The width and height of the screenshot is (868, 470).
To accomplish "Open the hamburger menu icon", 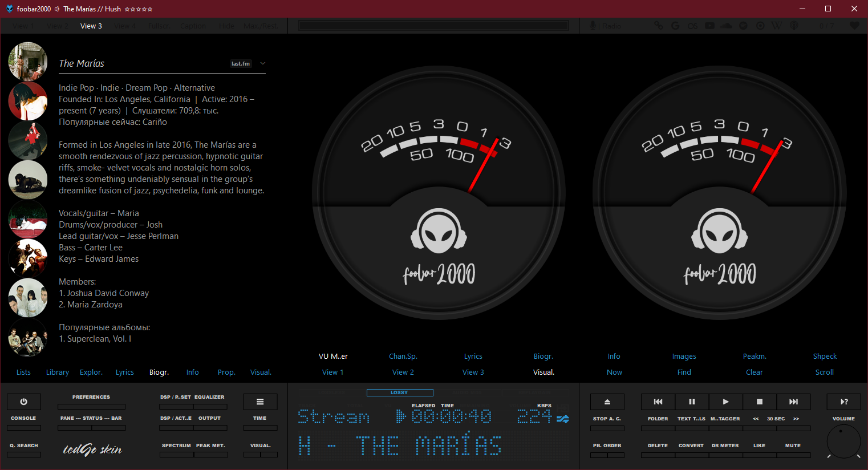I will 260,402.
